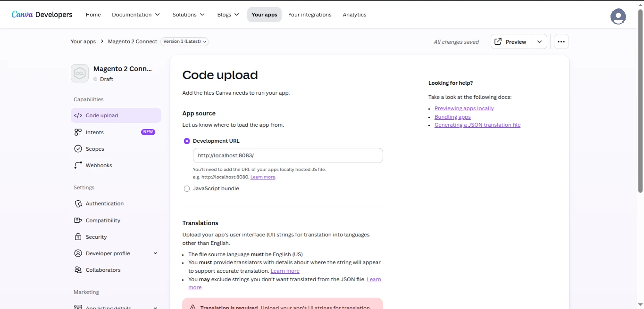Screen dimensions: 644x309
Task: Select the Development URL radio option
Action: [x=187, y=141]
